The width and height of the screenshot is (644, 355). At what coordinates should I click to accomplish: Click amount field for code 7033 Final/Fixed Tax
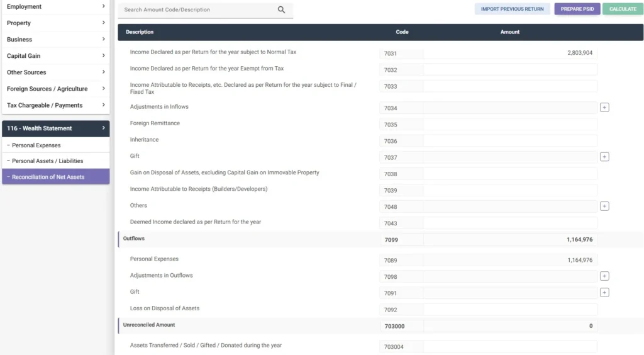510,86
